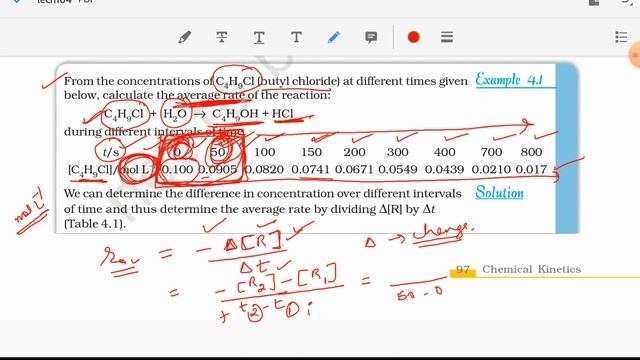
Task: Click concentration value 0.0671
Action: coord(354,169)
